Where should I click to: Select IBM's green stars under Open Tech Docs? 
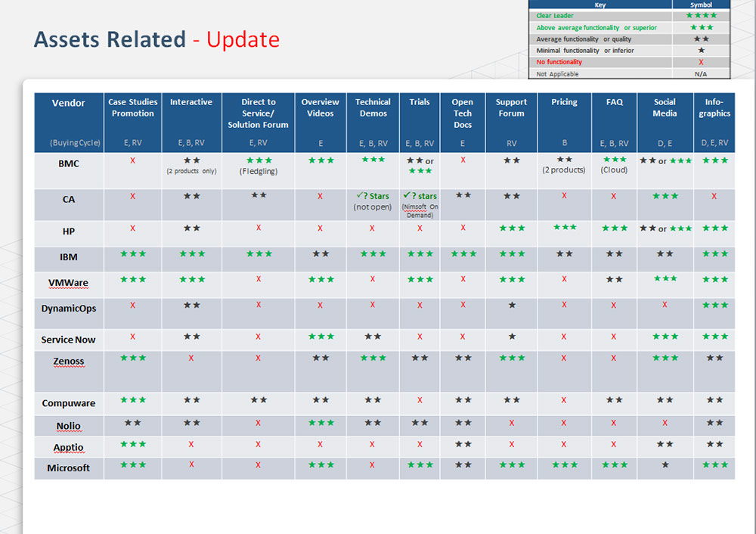pos(463,254)
